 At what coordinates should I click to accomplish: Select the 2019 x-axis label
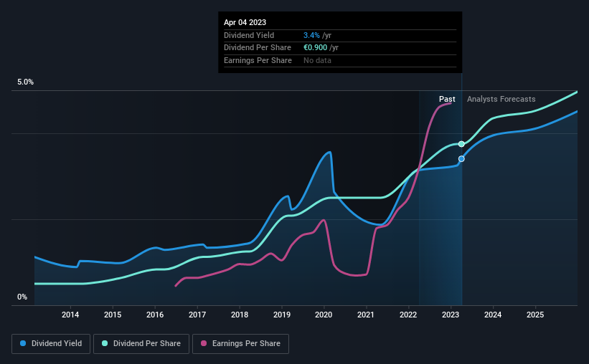click(282, 315)
